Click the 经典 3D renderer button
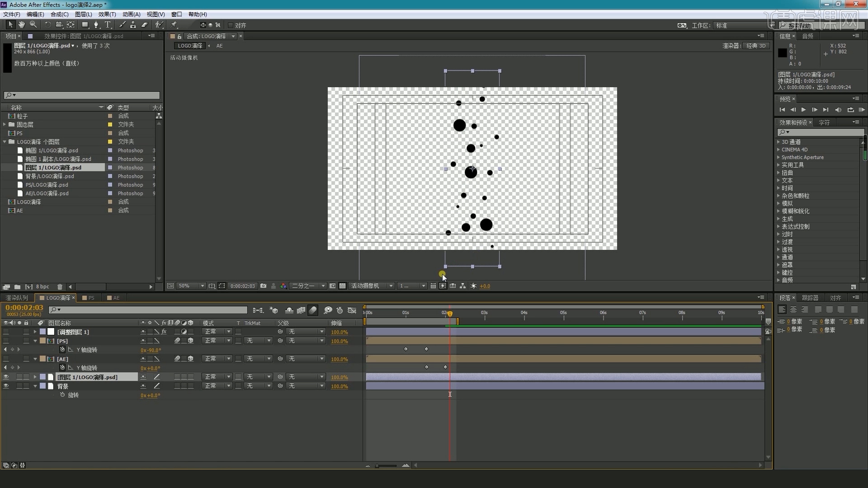Viewport: 868px width, 488px height. [755, 46]
